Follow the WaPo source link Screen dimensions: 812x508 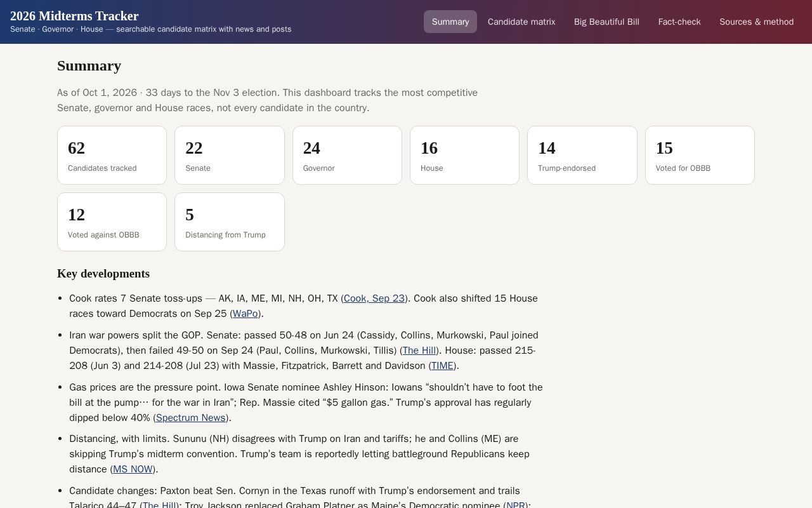pos(246,314)
